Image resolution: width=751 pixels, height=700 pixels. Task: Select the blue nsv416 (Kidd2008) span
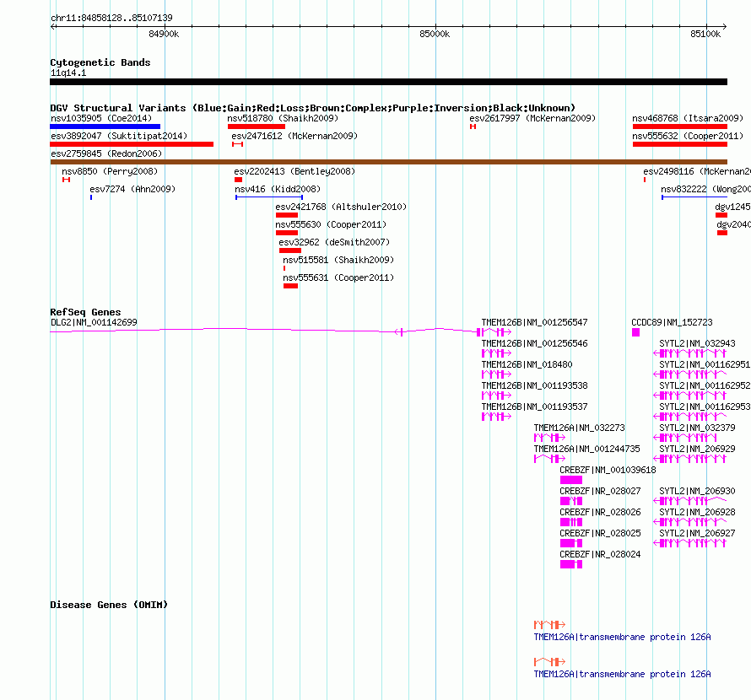269,197
